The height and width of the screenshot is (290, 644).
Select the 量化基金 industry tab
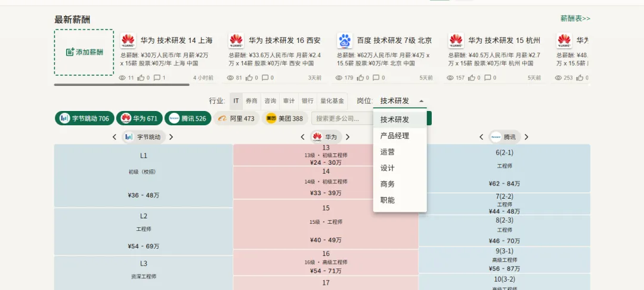click(x=332, y=101)
